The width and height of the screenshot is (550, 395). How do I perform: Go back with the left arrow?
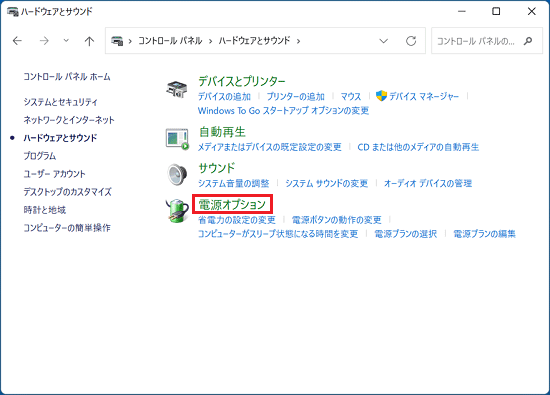[x=17, y=41]
